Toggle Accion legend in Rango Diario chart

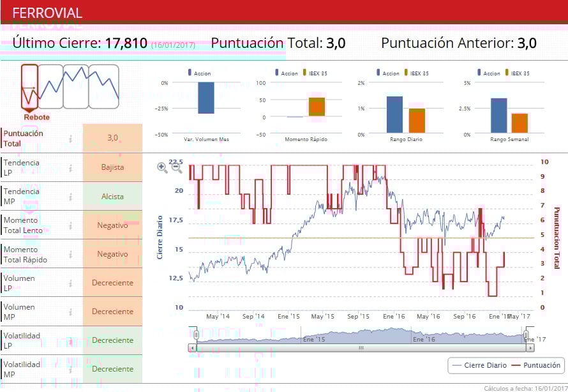coord(387,73)
